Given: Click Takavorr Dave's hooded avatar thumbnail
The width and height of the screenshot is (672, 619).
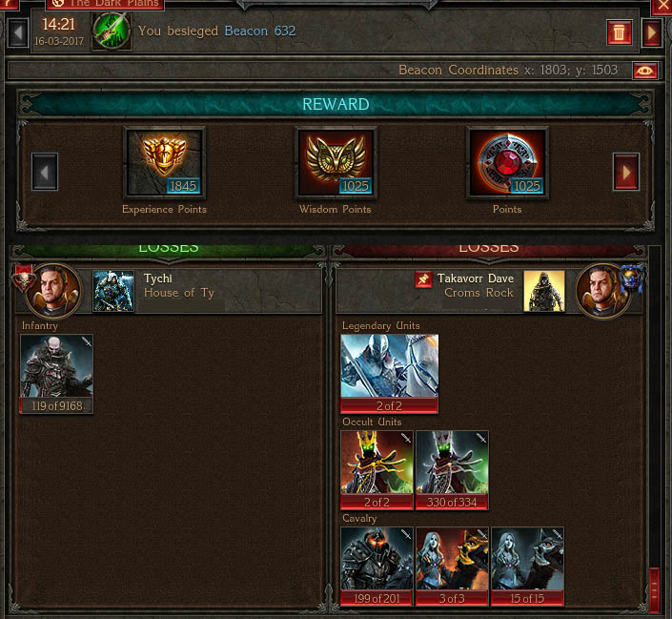Looking at the screenshot, I should click(x=544, y=291).
